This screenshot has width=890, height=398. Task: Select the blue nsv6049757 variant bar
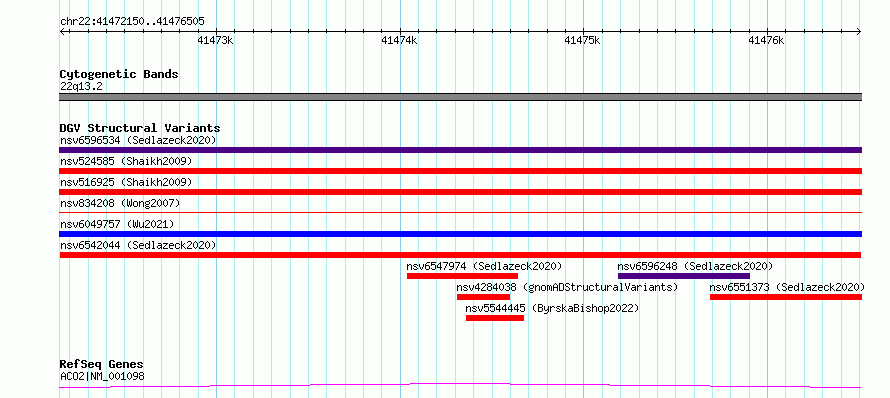click(x=460, y=234)
